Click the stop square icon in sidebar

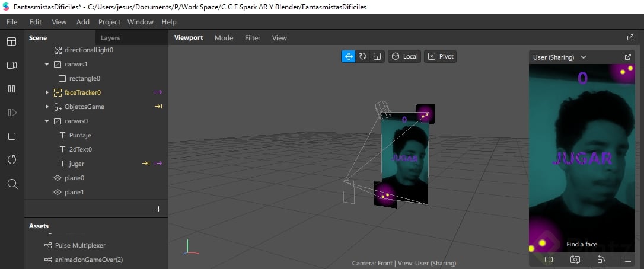12,136
